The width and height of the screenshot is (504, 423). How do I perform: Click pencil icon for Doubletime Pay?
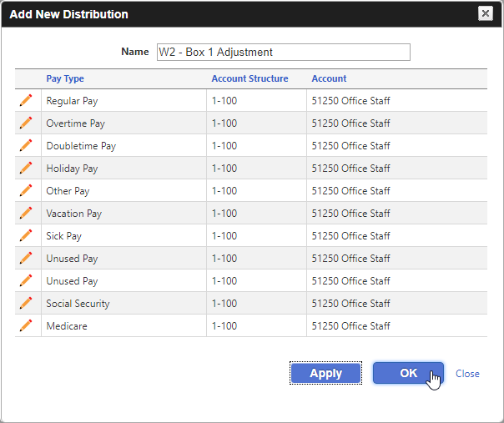tap(26, 145)
